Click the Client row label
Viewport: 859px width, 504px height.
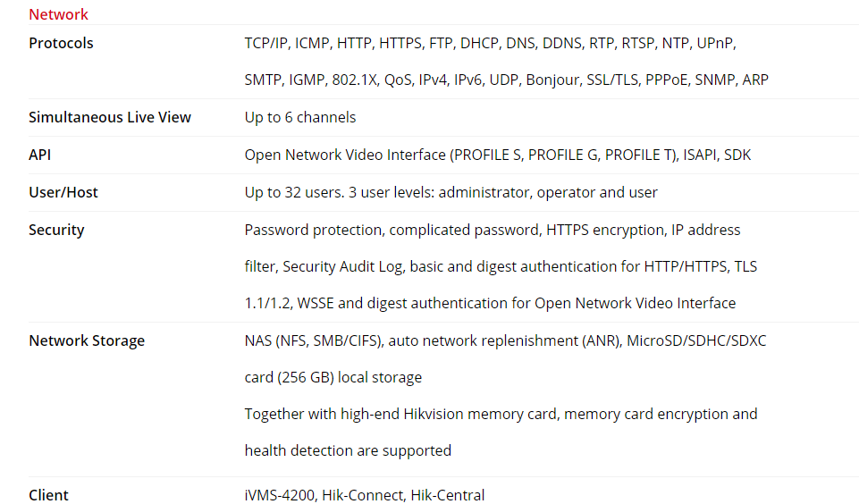[48, 495]
